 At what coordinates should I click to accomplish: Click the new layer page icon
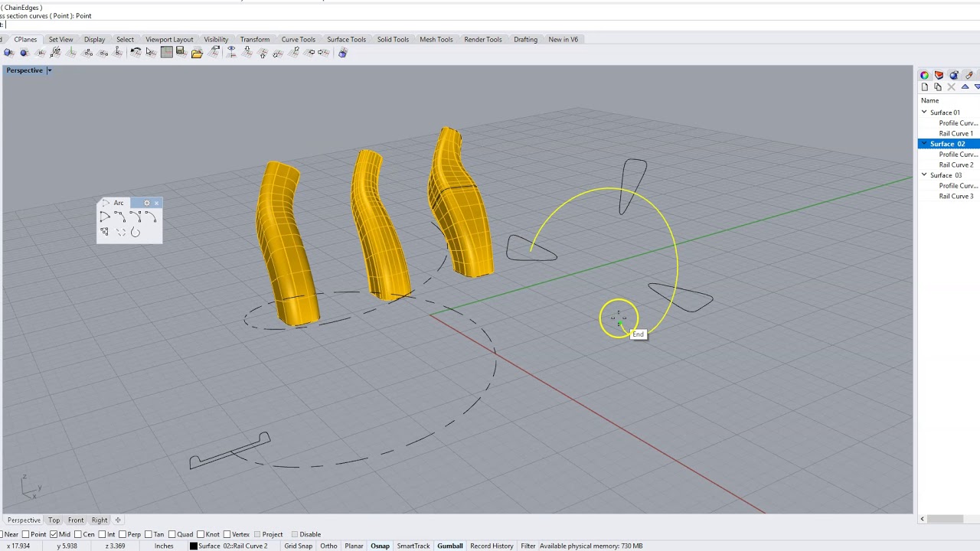(x=924, y=87)
